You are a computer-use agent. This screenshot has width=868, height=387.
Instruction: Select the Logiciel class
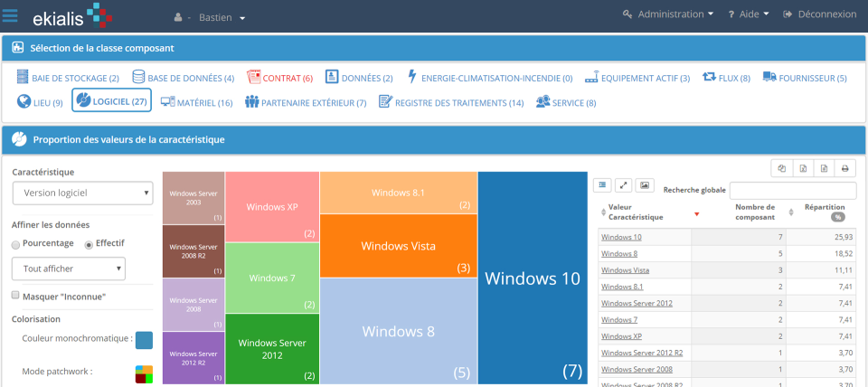(x=111, y=100)
